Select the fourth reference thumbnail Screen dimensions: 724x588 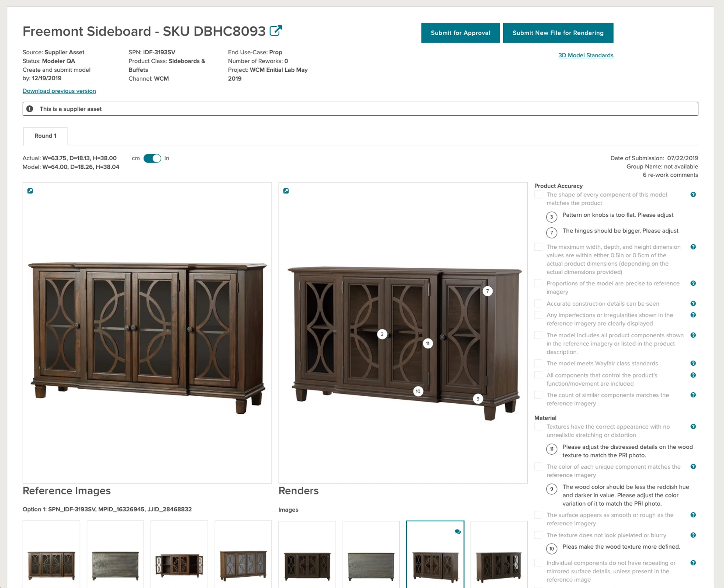click(243, 554)
